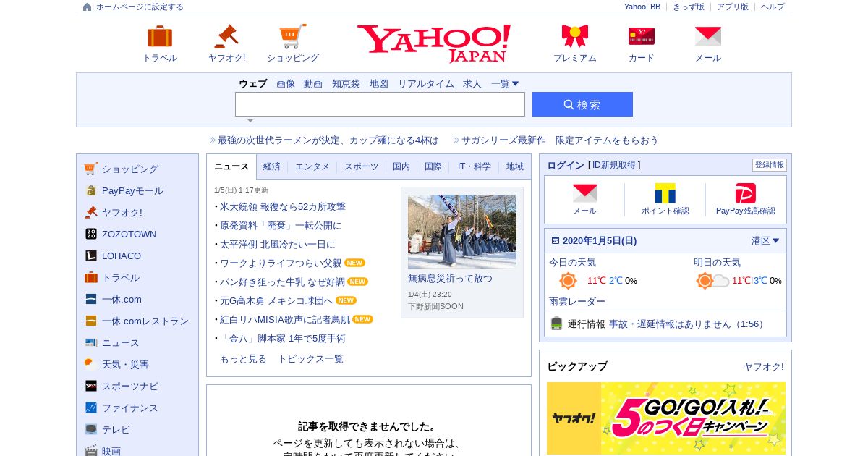
Task: Open headline 米大統領 報復なら52カ所攻撃
Action: click(x=283, y=207)
